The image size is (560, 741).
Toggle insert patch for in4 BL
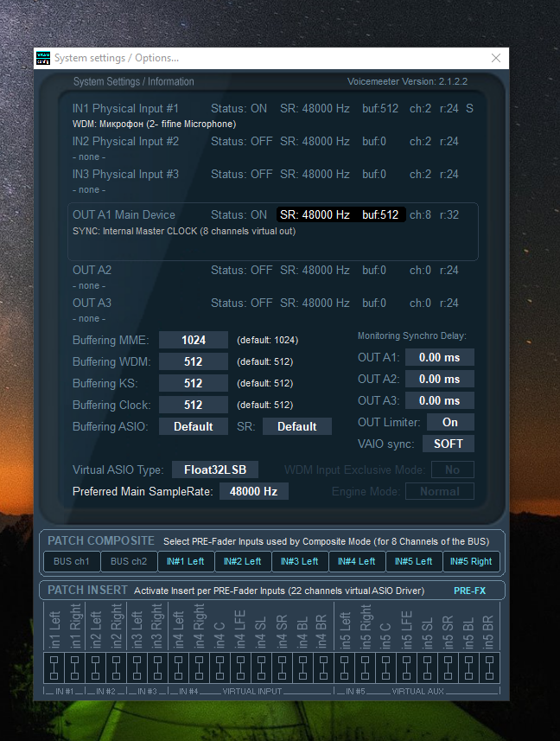303,668
